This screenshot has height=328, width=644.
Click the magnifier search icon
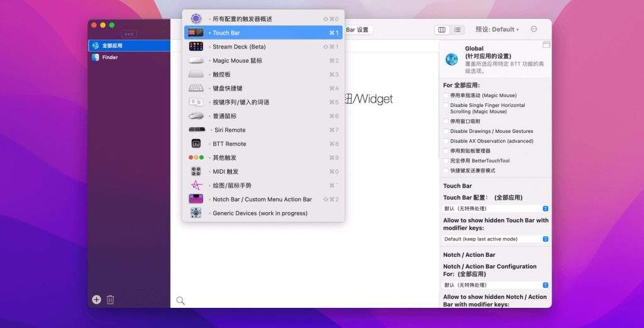pyautogui.click(x=180, y=300)
